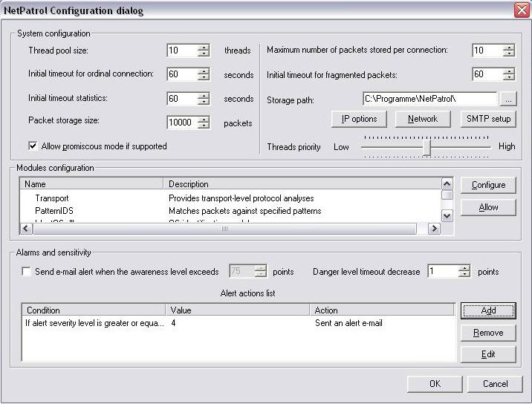
Task: Cancel the configuration dialog
Action: [x=495, y=384]
